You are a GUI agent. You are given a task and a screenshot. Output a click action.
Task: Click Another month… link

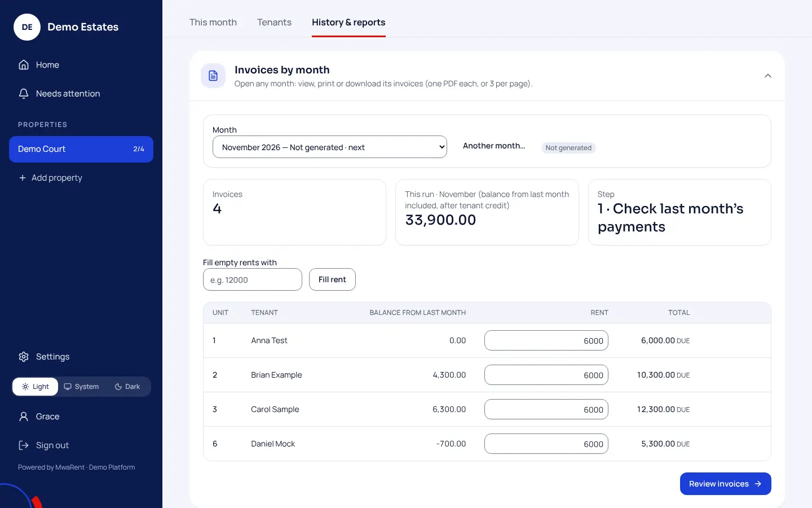[x=494, y=146]
